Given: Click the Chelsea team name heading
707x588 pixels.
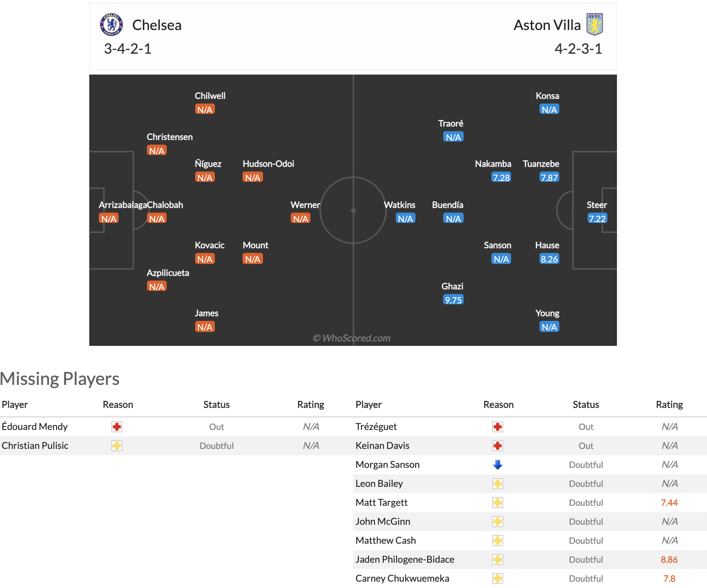Looking at the screenshot, I should tap(157, 25).
